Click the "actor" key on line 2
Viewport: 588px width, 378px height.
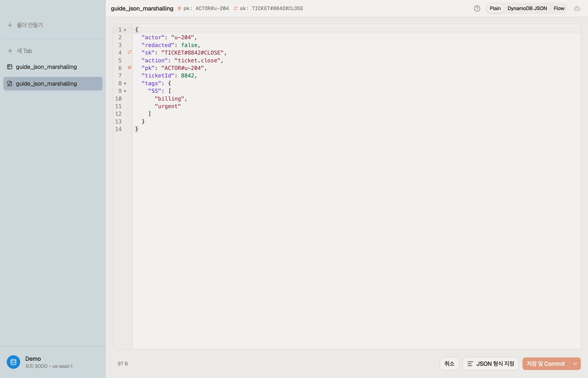point(153,37)
